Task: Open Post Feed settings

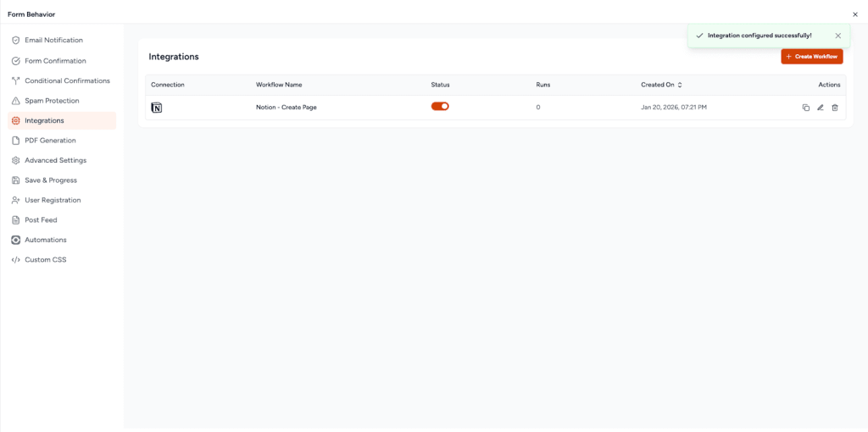Action: pos(41,220)
